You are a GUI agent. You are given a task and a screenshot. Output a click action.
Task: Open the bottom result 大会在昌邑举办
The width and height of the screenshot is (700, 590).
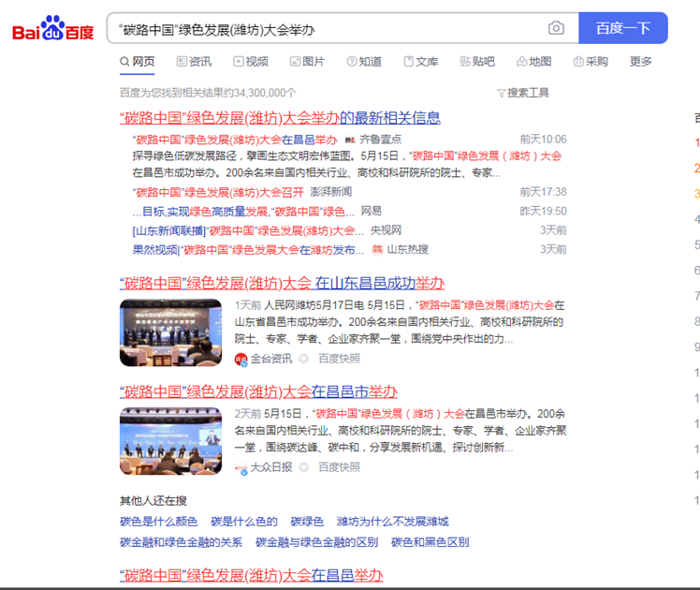point(252,575)
